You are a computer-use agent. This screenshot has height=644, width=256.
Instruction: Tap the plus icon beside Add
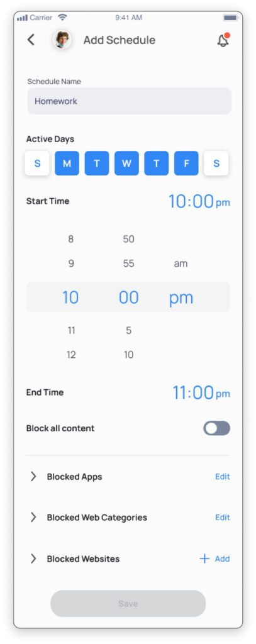pyautogui.click(x=204, y=558)
